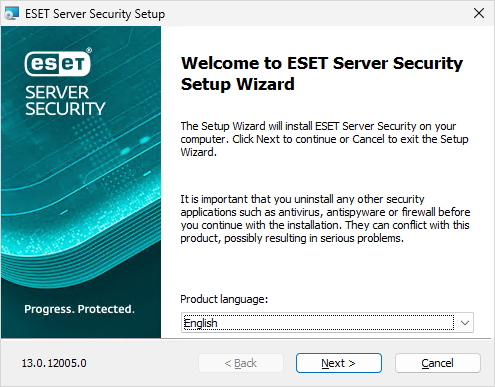The width and height of the screenshot is (495, 387).
Task: Click the 'It is important that you uninstall' paragraph
Action: tap(325, 219)
